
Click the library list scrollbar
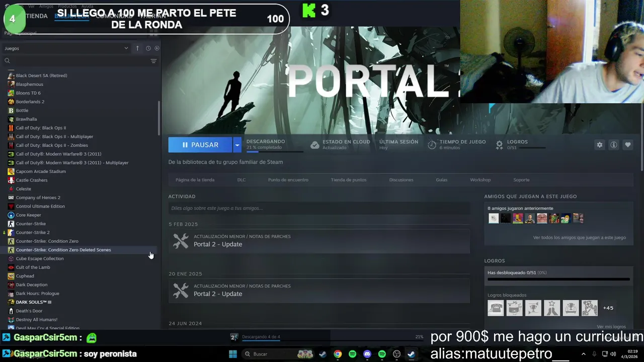[159, 118]
